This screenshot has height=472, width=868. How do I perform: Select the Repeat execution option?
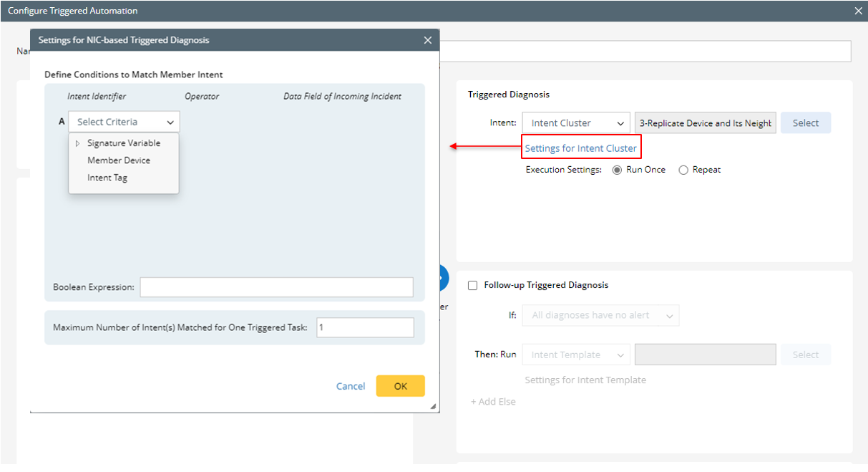[683, 170]
